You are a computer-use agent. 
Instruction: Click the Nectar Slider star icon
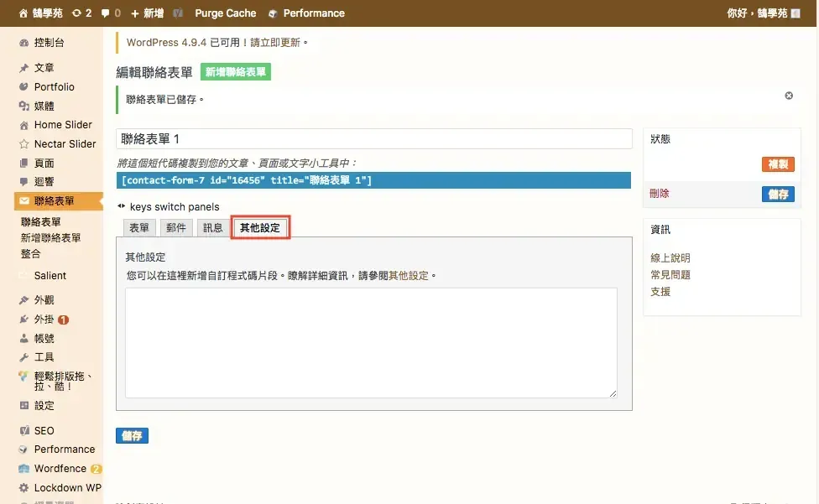pyautogui.click(x=24, y=144)
